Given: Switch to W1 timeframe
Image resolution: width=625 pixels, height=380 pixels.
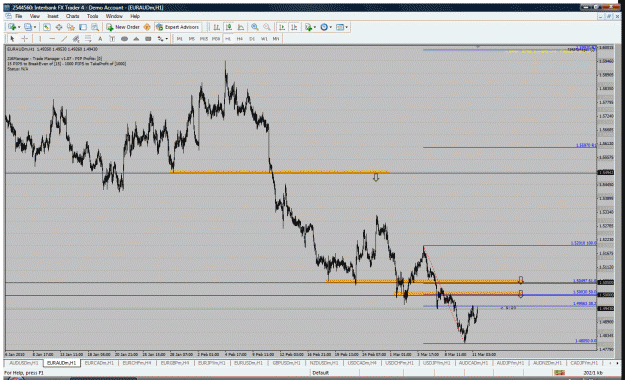Looking at the screenshot, I should click(x=264, y=39).
